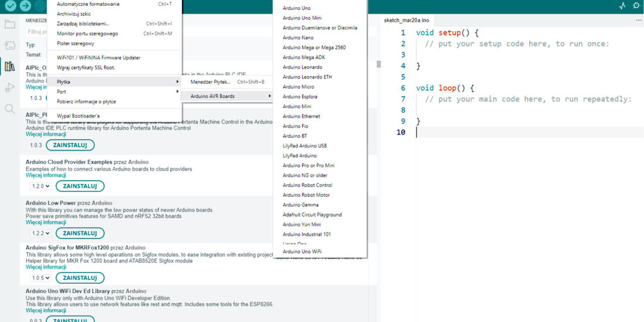Select Arduino Ethernet board

tap(320, 117)
